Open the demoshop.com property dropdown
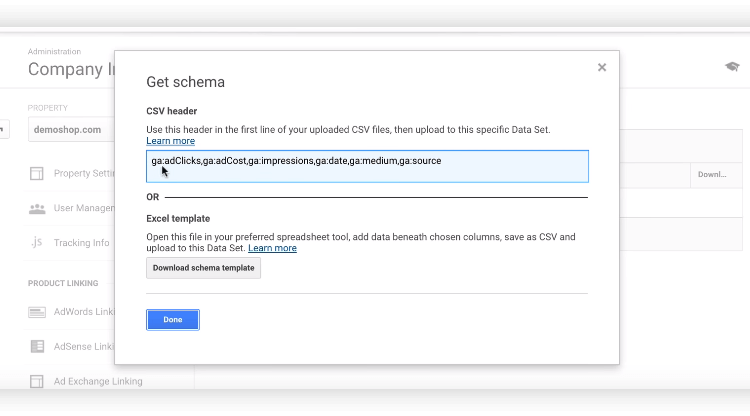The image size is (750, 416). click(x=71, y=130)
